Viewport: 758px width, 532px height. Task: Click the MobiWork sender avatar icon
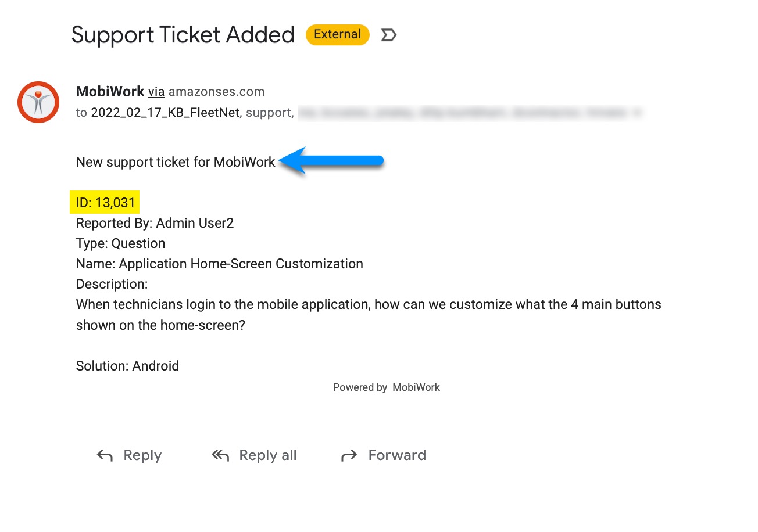38,102
